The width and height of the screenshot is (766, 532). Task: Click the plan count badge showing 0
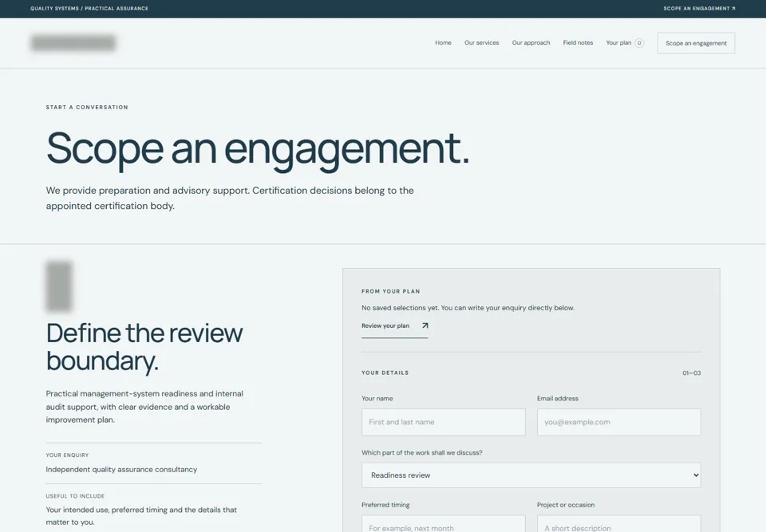pyautogui.click(x=639, y=43)
